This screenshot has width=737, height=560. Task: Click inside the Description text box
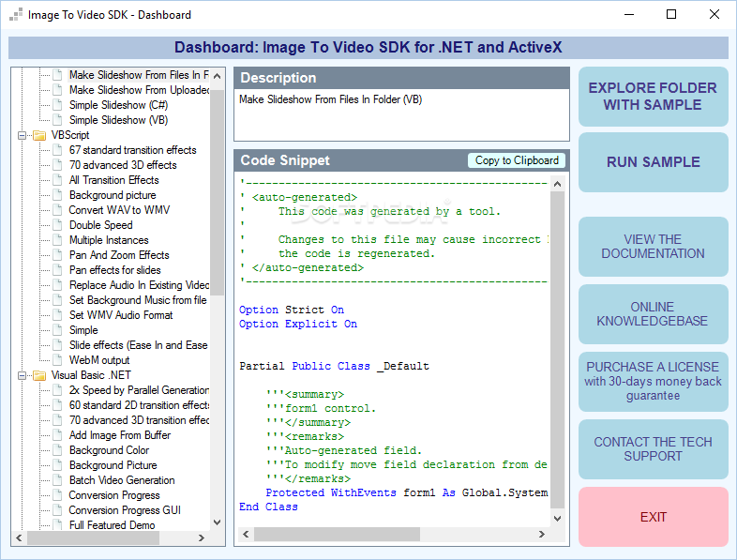[x=402, y=114]
